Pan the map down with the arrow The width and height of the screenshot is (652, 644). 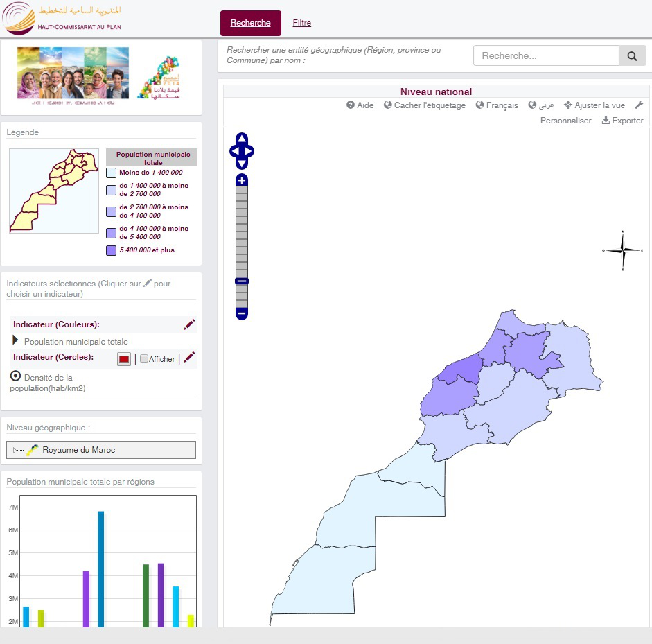[242, 164]
